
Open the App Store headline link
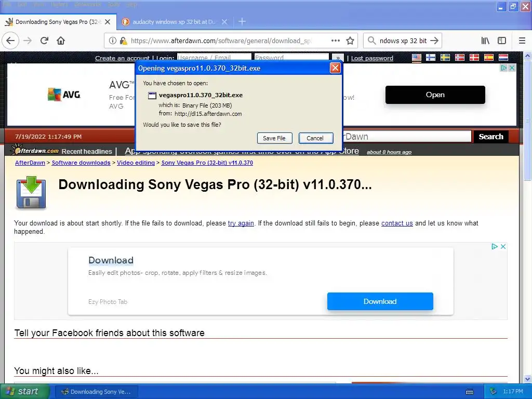(242, 151)
